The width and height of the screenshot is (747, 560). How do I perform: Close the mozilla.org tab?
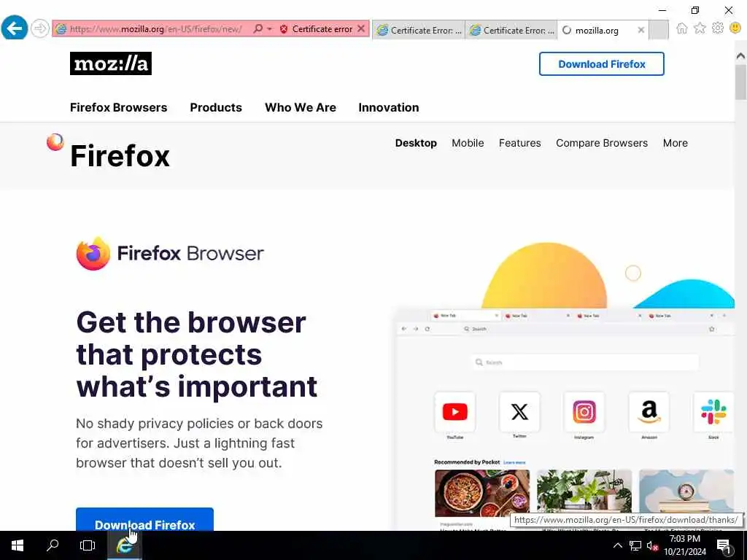[641, 30]
